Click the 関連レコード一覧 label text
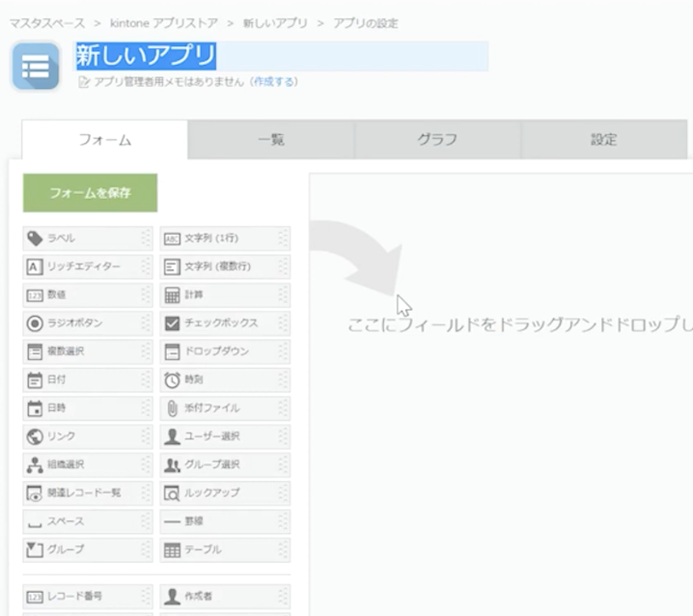This screenshot has width=693, height=616. (x=84, y=493)
